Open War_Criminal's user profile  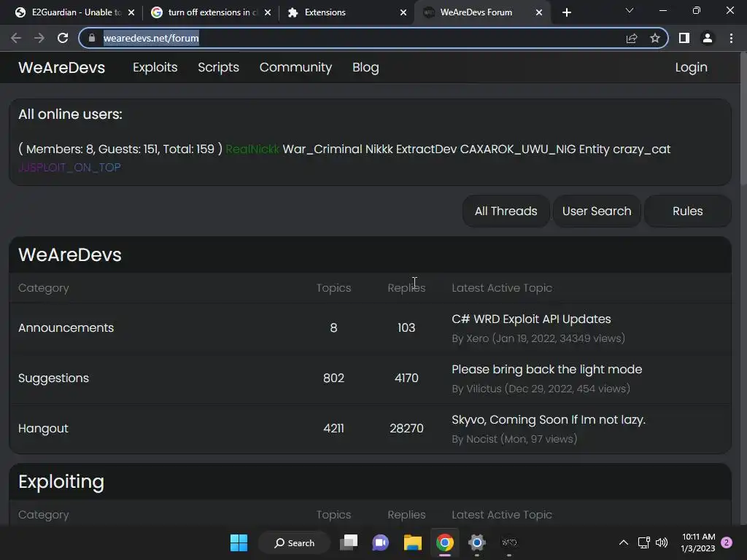pos(322,149)
